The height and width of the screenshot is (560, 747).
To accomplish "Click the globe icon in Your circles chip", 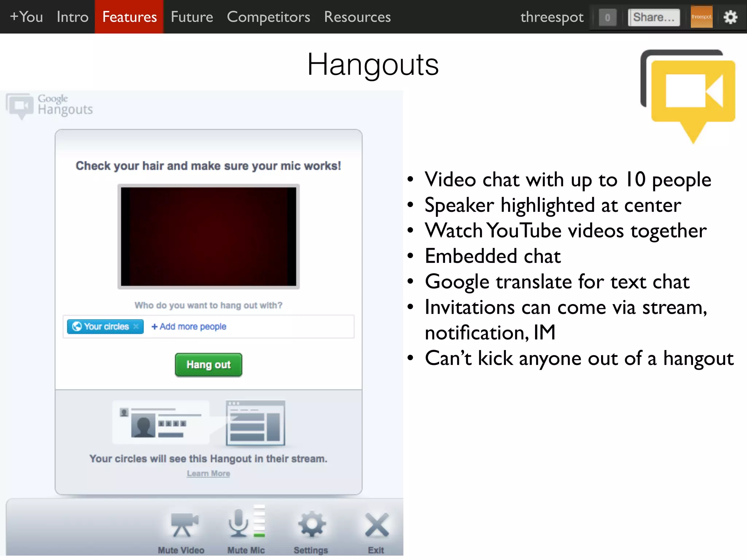I will pyautogui.click(x=77, y=326).
